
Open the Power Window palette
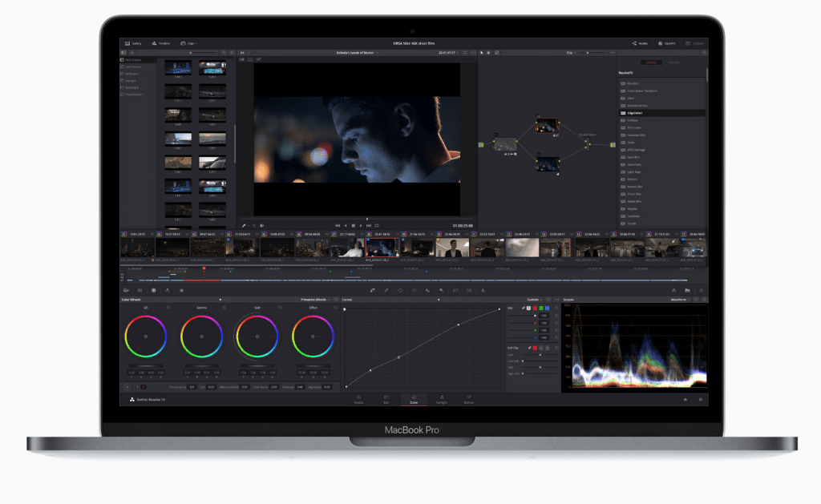point(400,290)
